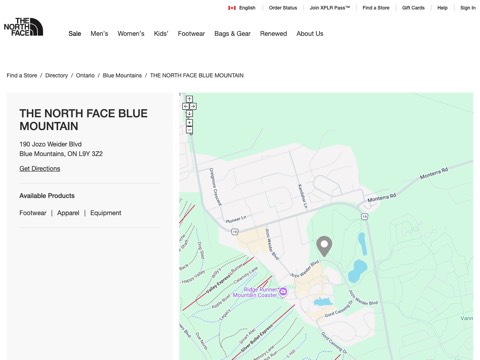Click Join XPLR Pass link
Screen dimensions: 480x360
[x=330, y=8]
